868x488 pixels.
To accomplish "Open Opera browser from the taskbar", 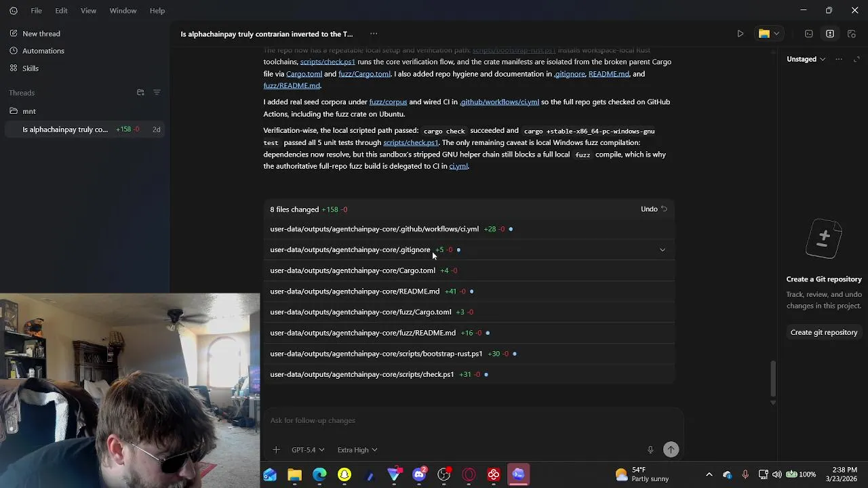I will click(469, 474).
